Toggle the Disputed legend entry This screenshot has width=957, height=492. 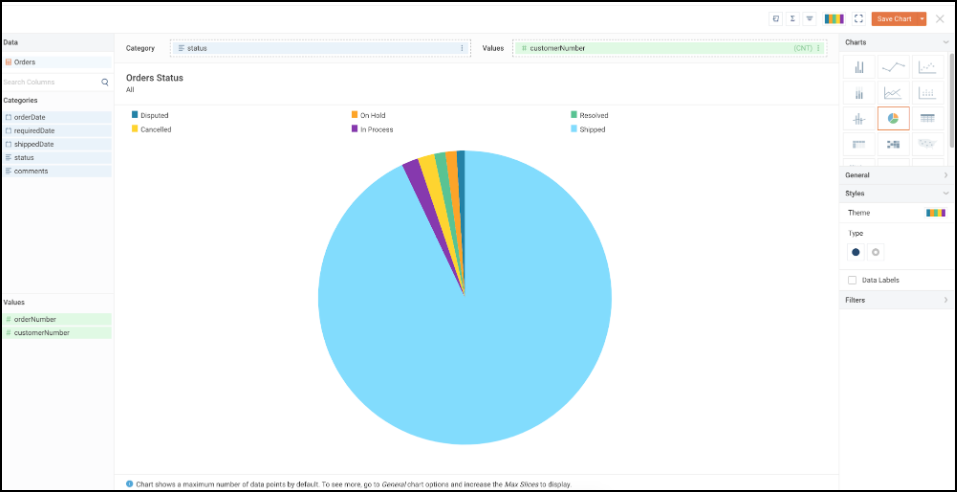(x=150, y=115)
